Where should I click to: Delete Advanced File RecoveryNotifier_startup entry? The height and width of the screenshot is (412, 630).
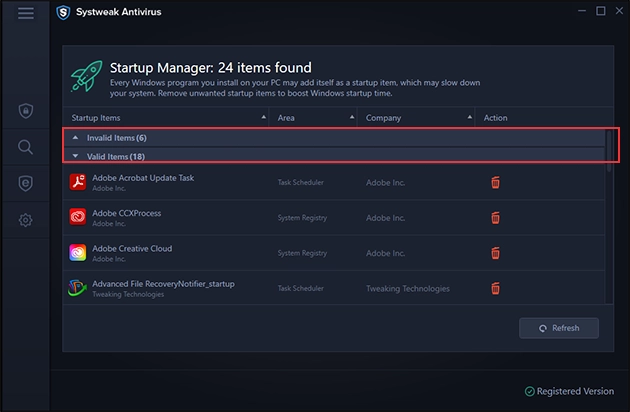point(495,288)
